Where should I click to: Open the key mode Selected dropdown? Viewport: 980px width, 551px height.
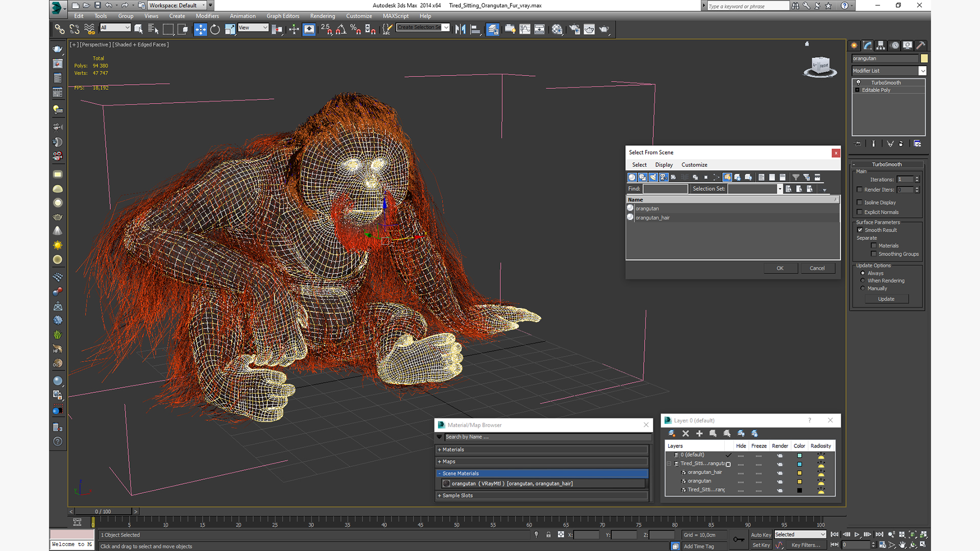800,535
